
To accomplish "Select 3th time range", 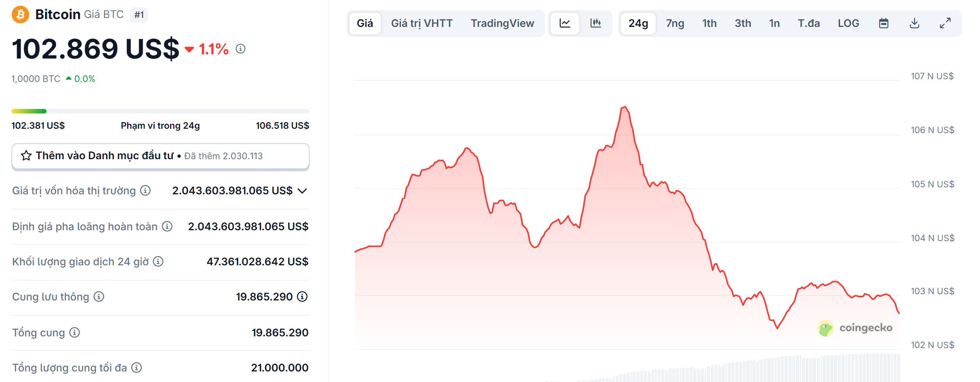I will [743, 23].
